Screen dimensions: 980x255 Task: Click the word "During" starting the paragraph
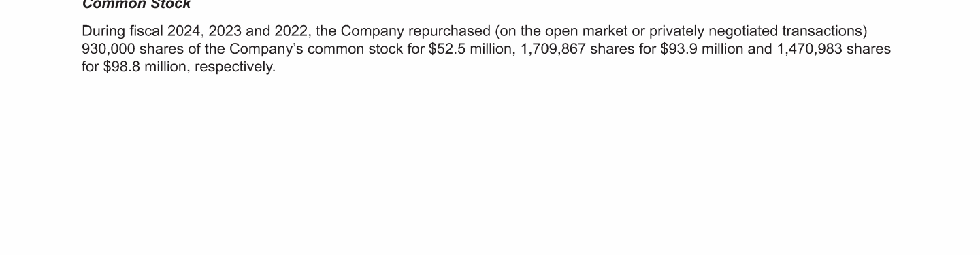pos(103,31)
